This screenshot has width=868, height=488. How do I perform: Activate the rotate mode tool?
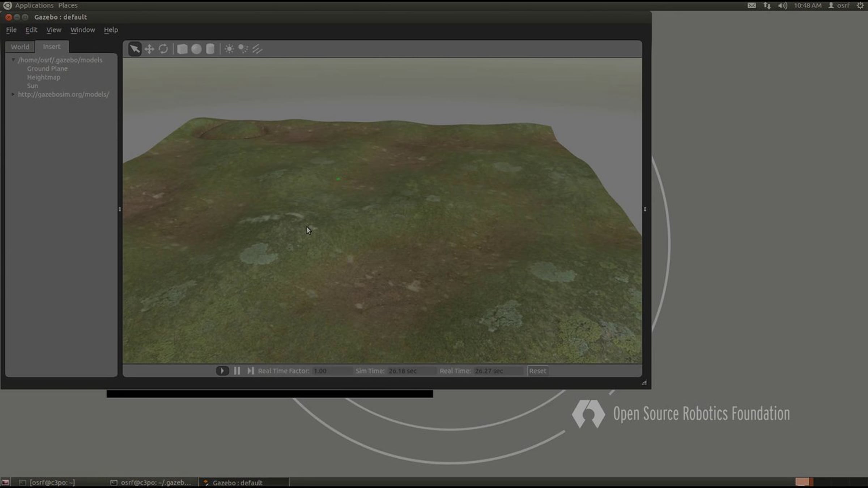[x=163, y=49]
